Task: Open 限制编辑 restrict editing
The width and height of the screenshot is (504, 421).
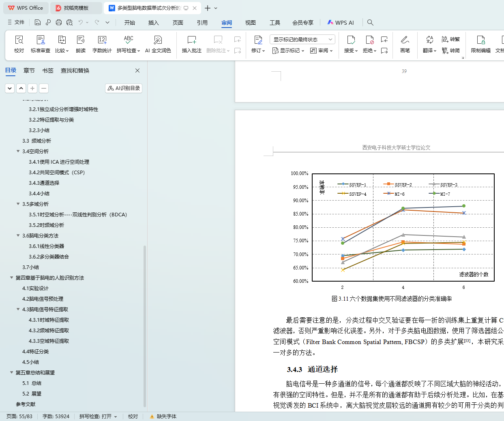Action: coord(481,44)
